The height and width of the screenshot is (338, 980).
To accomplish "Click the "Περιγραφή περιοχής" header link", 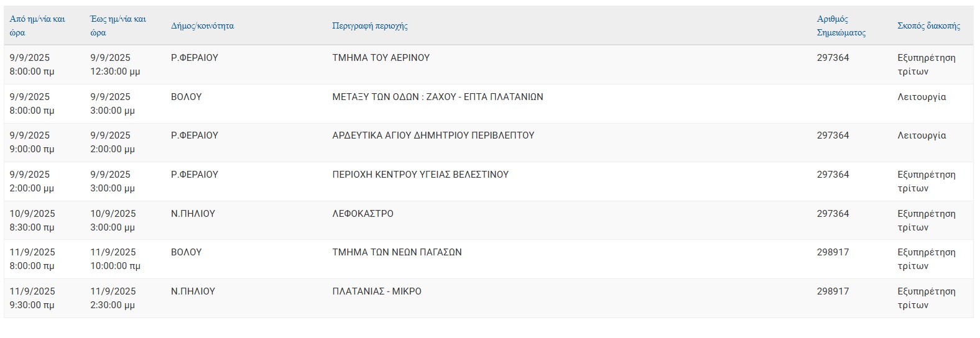I will coord(370,26).
